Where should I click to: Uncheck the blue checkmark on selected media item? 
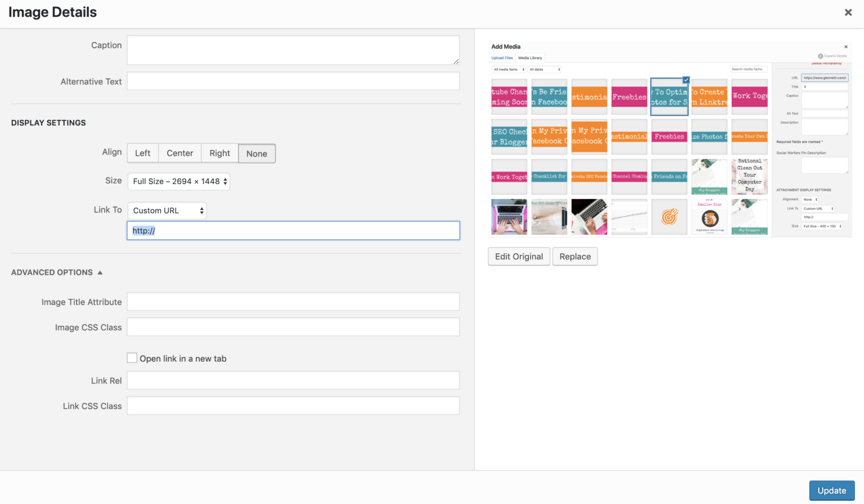pyautogui.click(x=686, y=80)
